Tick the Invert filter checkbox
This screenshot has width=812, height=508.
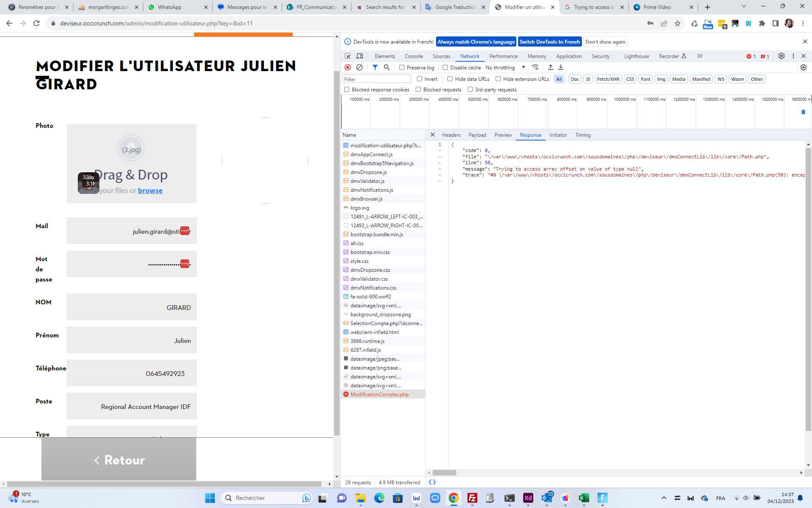(420, 79)
